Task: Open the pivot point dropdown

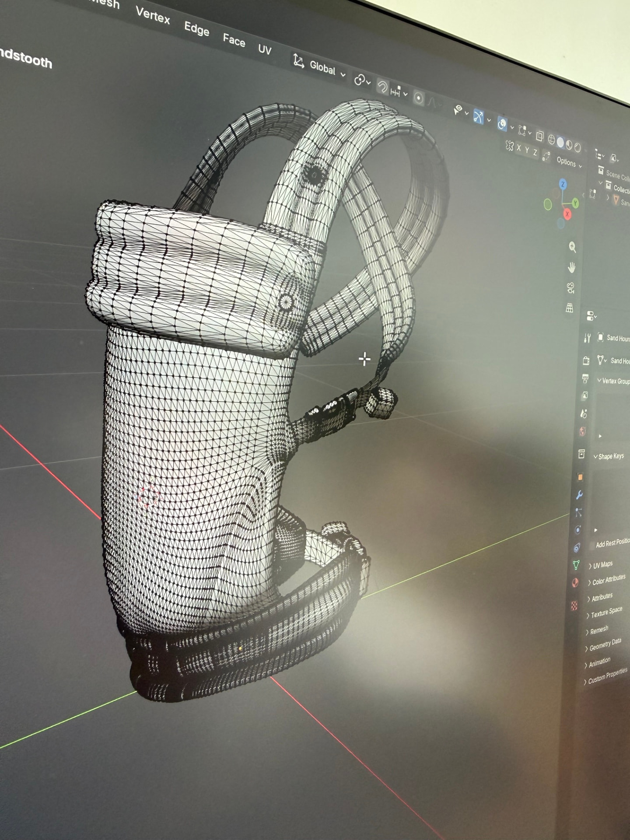Action: click(x=362, y=80)
